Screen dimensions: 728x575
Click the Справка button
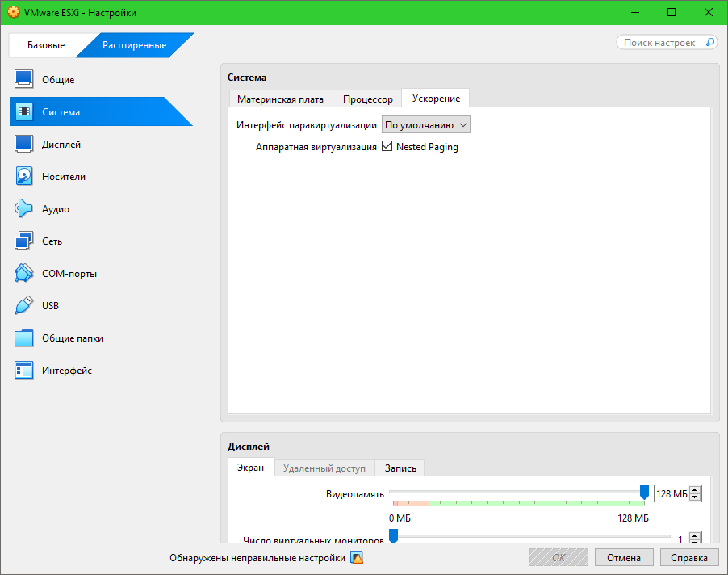688,557
